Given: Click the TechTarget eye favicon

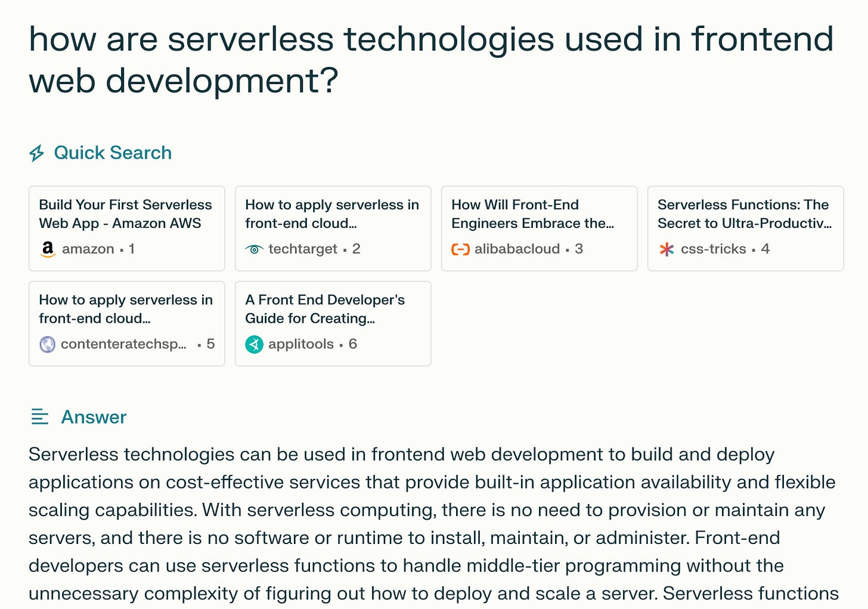Looking at the screenshot, I should (254, 249).
